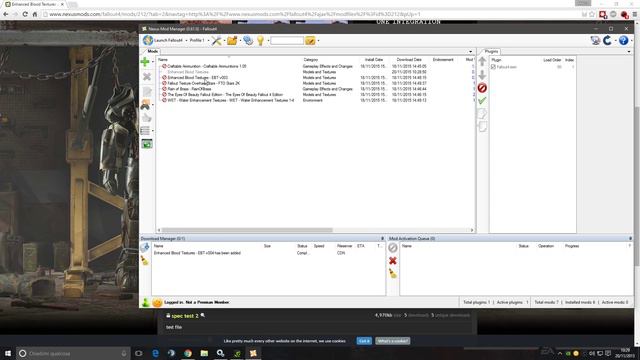Open the Plugins panel dropdown arrow
Viewport: 640px width, 360px height.
tap(629, 52)
